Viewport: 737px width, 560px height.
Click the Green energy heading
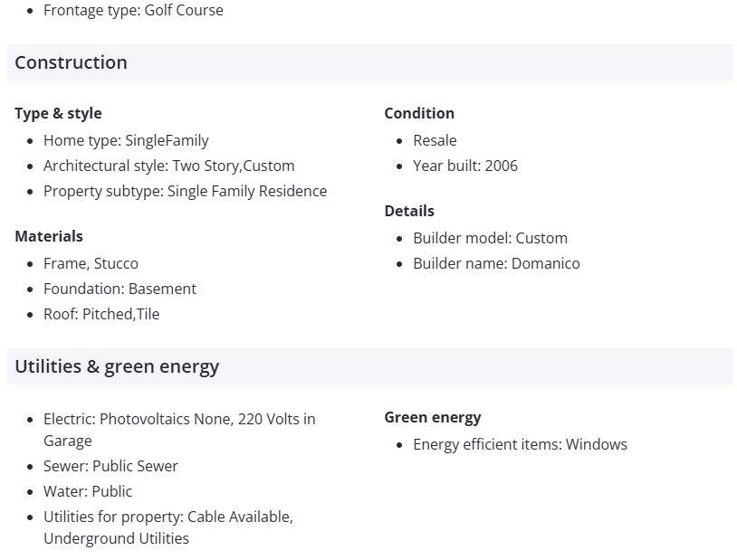(433, 417)
